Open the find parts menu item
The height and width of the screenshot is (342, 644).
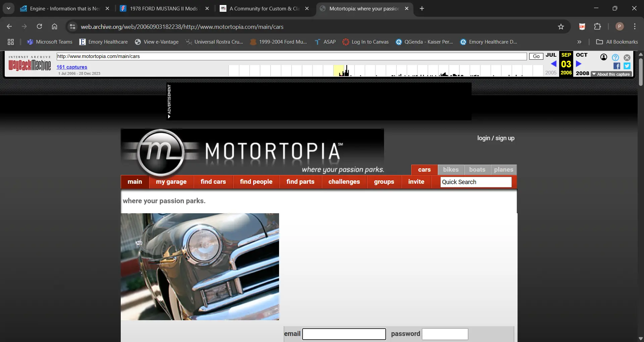pos(301,182)
